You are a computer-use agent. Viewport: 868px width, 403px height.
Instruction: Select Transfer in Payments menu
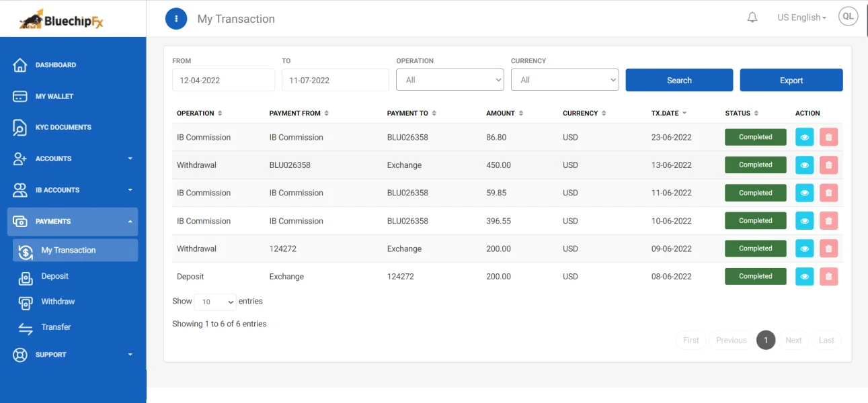click(x=56, y=327)
